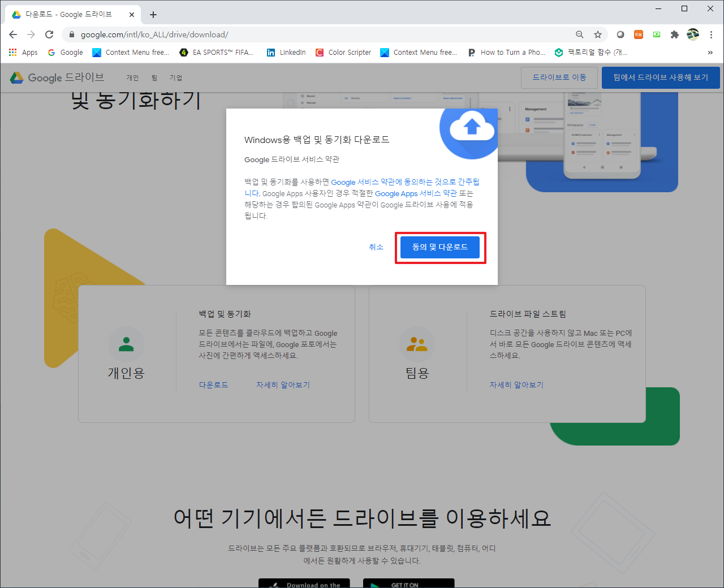Image resolution: width=724 pixels, height=588 pixels.
Task: Open the LinkedIn bookmark
Action: 286,53
